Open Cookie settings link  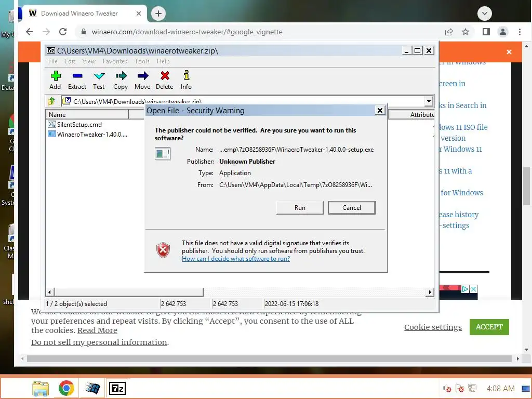coord(433,327)
